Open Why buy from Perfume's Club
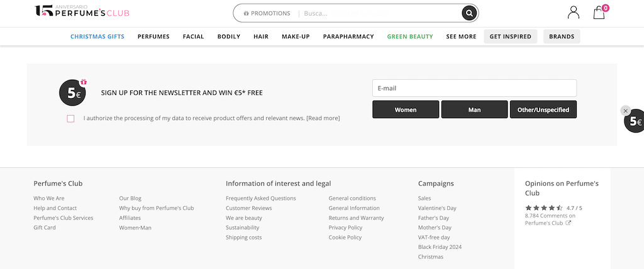Image resolution: width=644 pixels, height=269 pixels. point(157,208)
